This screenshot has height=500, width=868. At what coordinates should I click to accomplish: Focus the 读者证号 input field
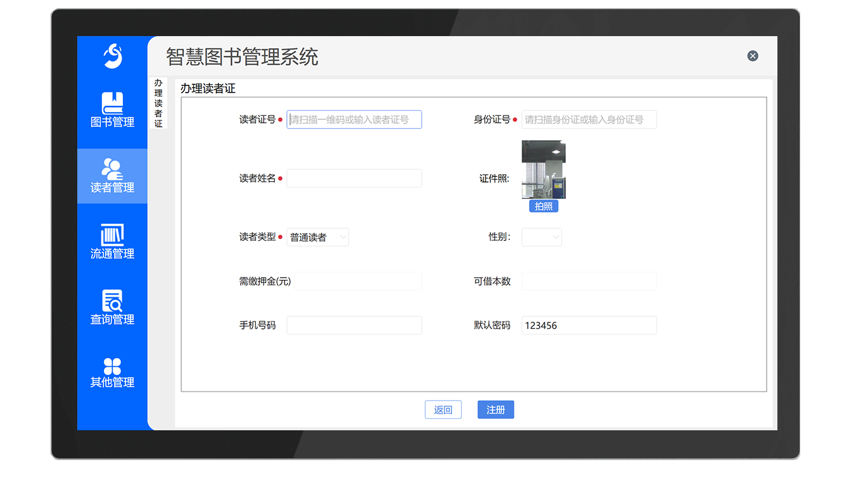click(354, 120)
